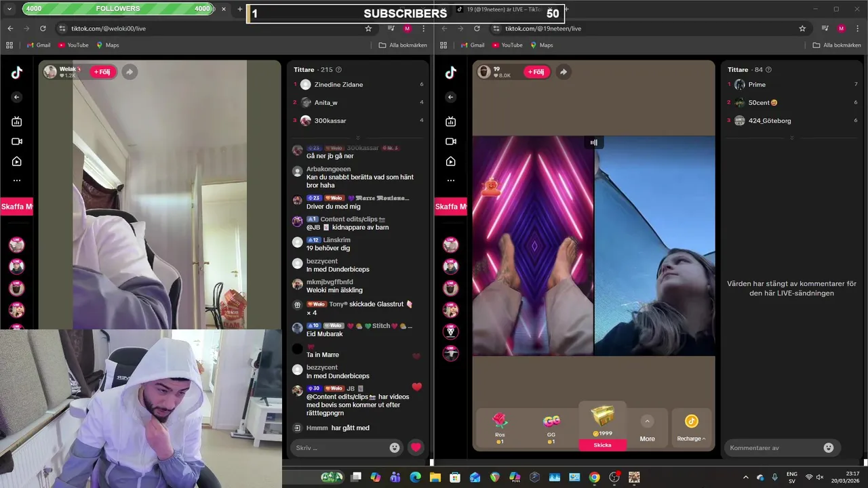Open tab search dropdown in weloki00 window
This screenshot has width=868, height=488.
point(9,9)
